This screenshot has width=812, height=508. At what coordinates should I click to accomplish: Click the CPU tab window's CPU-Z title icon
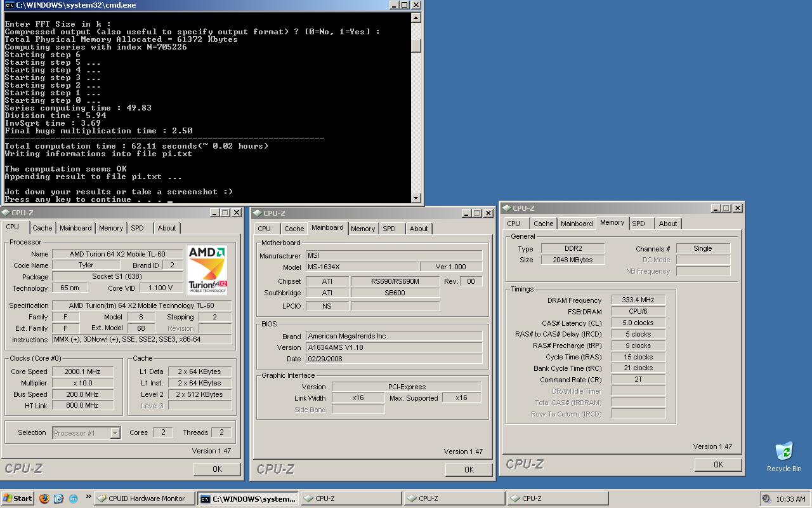pos(6,213)
